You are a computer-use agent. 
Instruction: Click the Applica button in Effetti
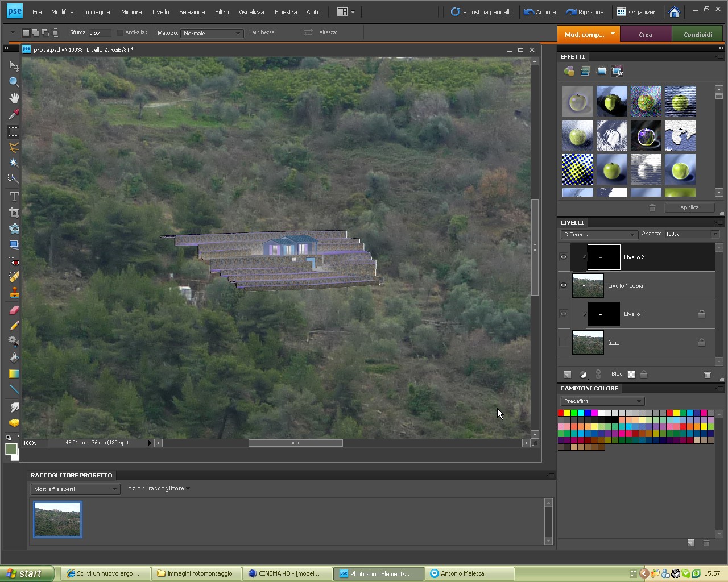pyautogui.click(x=689, y=207)
